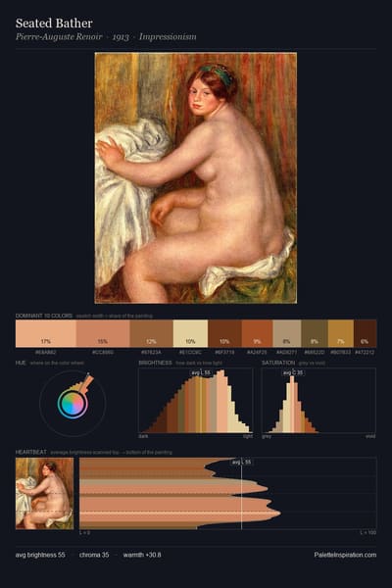Choose the pale cream 10% swatch
Image resolution: width=392 pixels, height=588 pixels.
[190, 333]
